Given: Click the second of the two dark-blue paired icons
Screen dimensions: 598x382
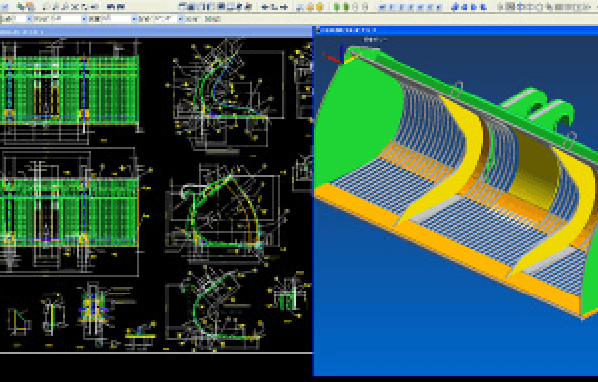Looking at the screenshot, I should click(x=121, y=6).
